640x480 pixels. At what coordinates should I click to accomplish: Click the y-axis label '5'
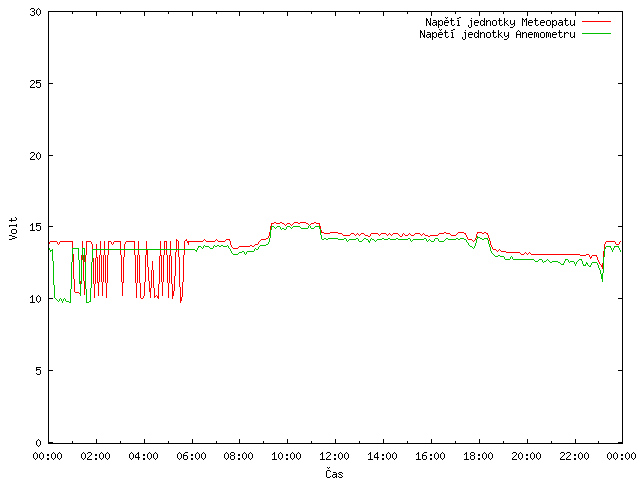point(39,371)
